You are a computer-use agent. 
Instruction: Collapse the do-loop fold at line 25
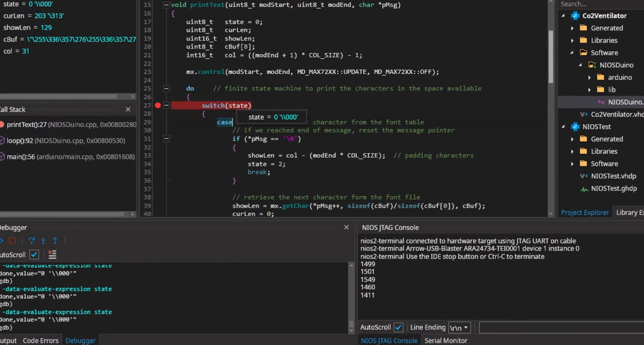[166, 88]
